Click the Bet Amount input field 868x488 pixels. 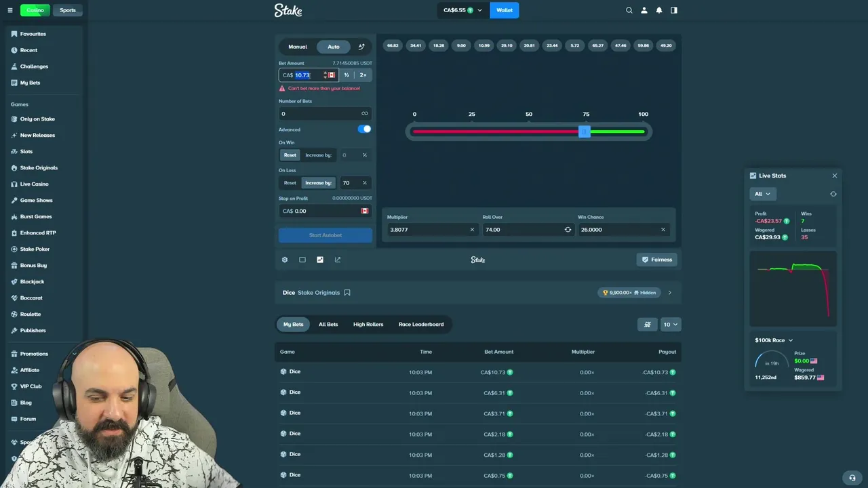pyautogui.click(x=308, y=75)
